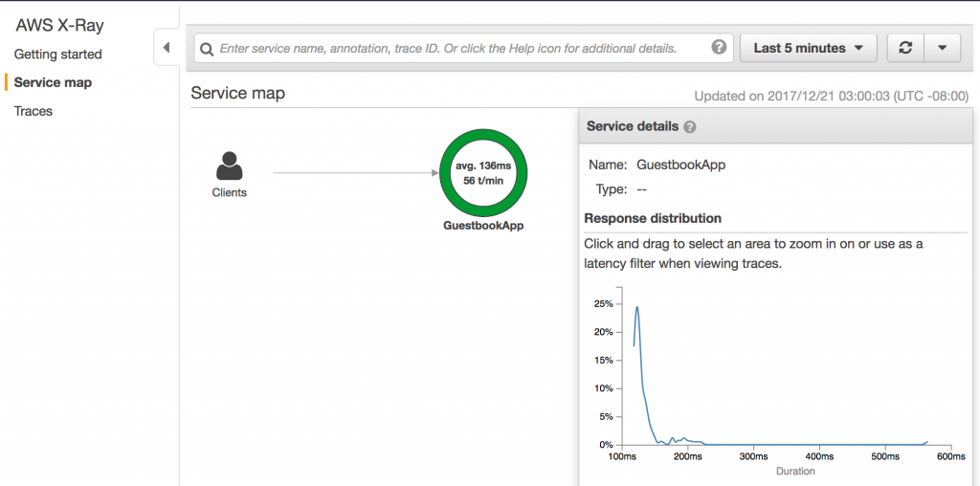Click the Type value in Service details

click(641, 189)
